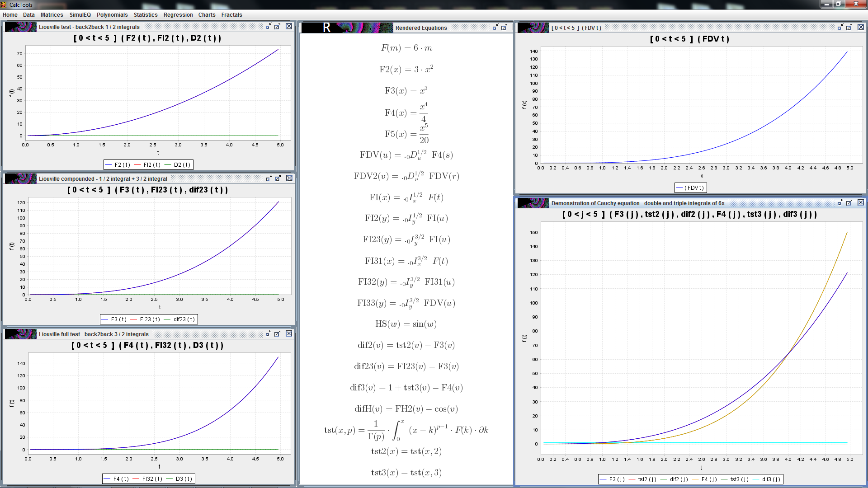Click the R icon of the Rendered Equations panel
868x488 pixels.
click(x=327, y=28)
